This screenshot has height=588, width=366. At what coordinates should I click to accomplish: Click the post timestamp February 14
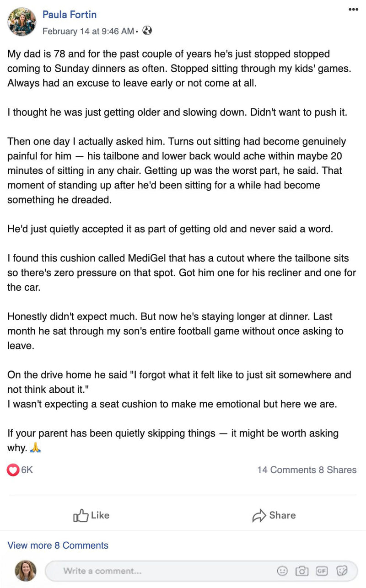coord(88,31)
